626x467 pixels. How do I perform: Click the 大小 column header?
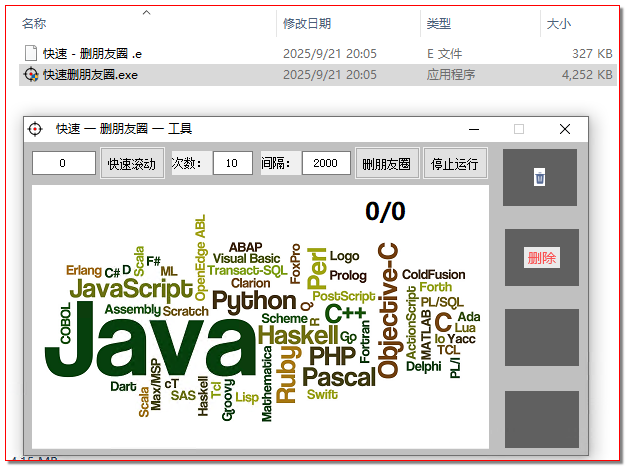(x=558, y=23)
